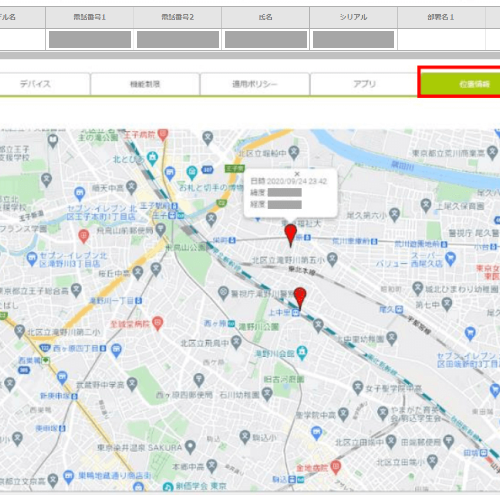This screenshot has height=495, width=500.
Task: Click the 電話番号2 column header
Action: (x=177, y=17)
